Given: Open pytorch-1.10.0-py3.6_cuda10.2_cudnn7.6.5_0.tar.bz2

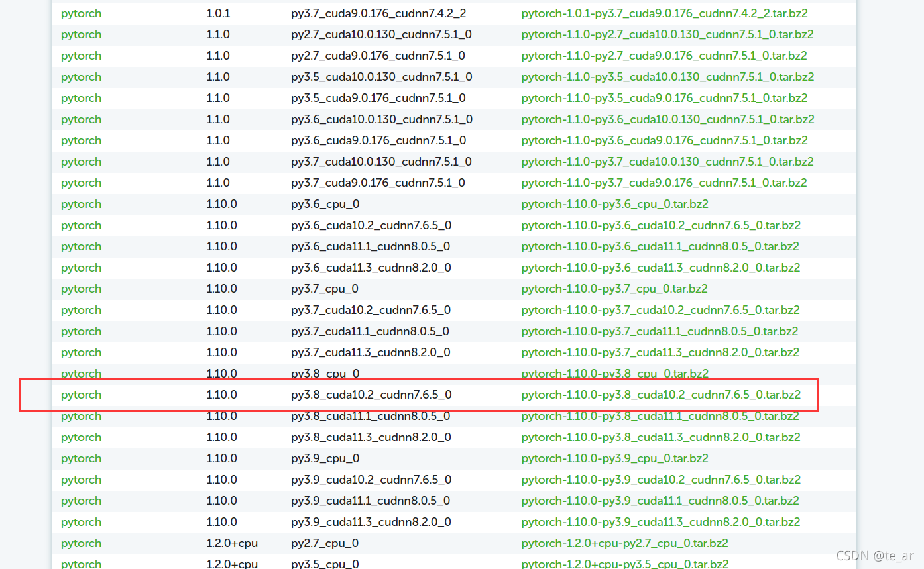Looking at the screenshot, I should tap(661, 225).
